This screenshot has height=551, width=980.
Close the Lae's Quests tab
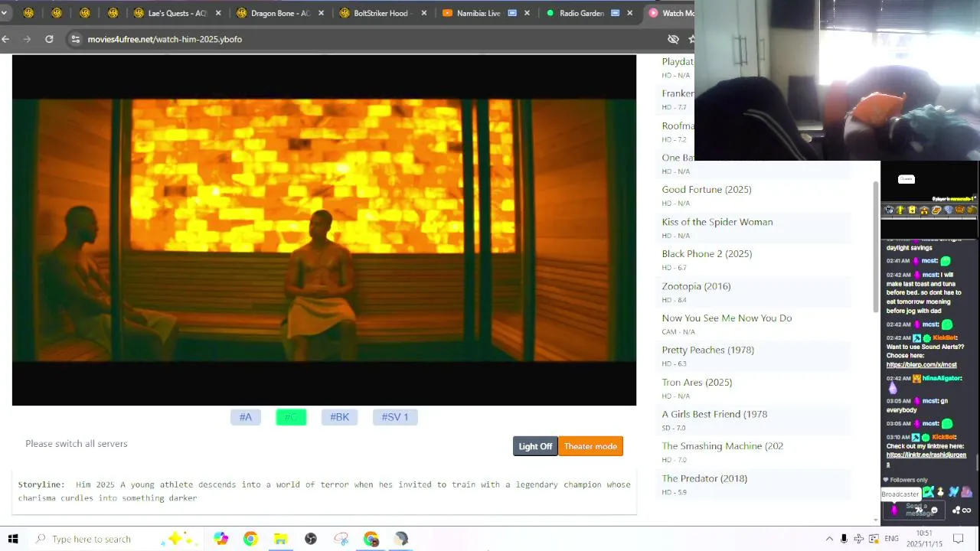(218, 13)
